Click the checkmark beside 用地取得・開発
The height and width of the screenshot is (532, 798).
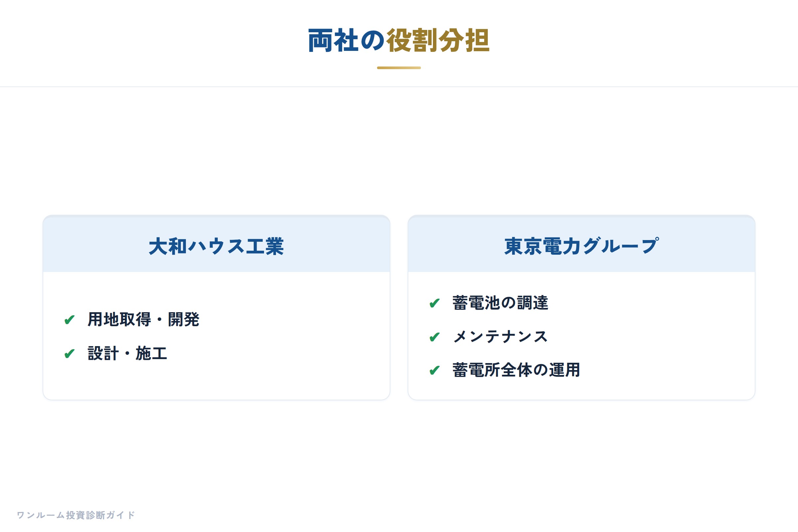pos(69,320)
